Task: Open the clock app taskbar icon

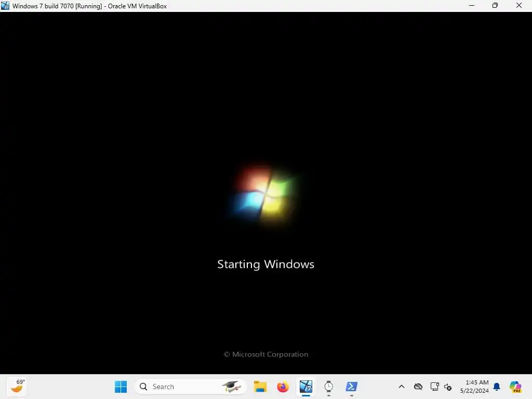Action: [328, 387]
